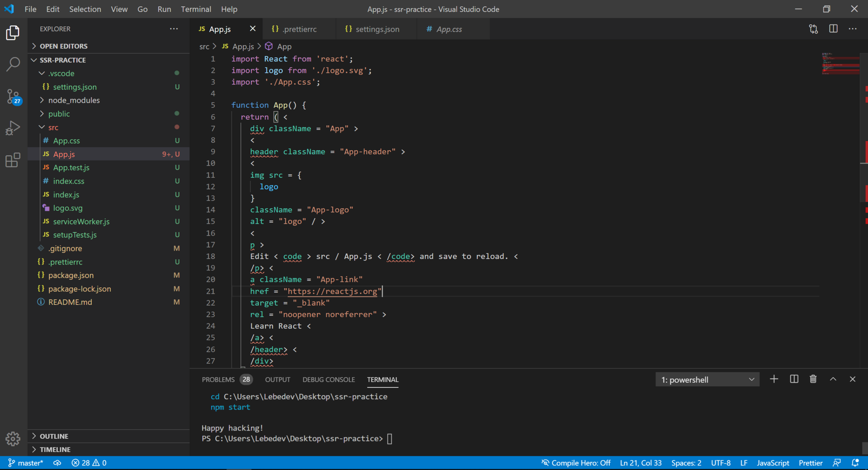Close the App.js editor tab

(x=252, y=28)
